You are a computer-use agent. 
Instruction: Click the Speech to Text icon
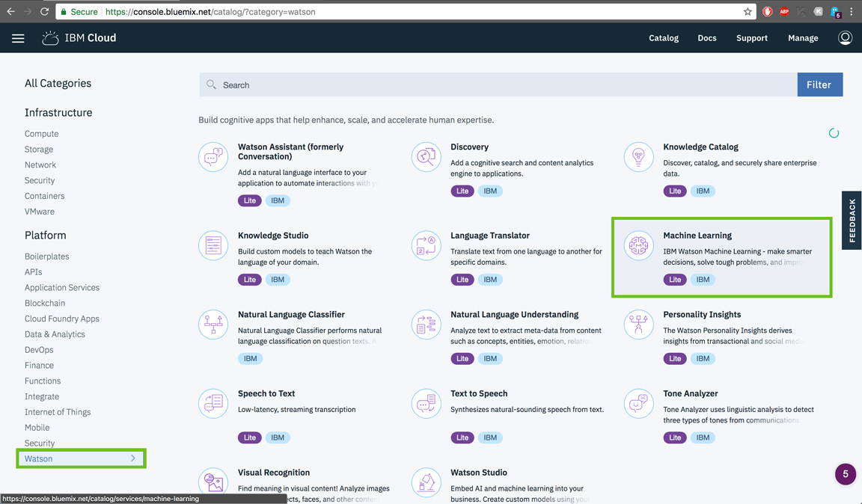click(x=213, y=403)
